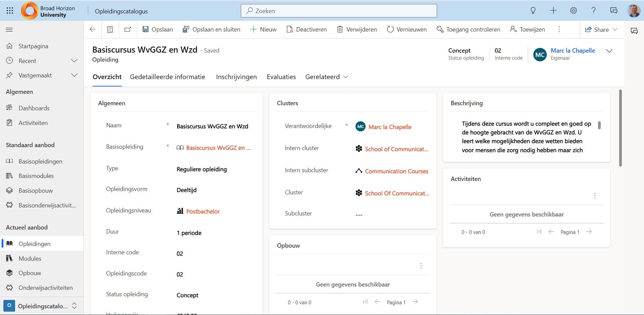
Task: Open Marc la Chapelle owner link
Action: point(573,51)
